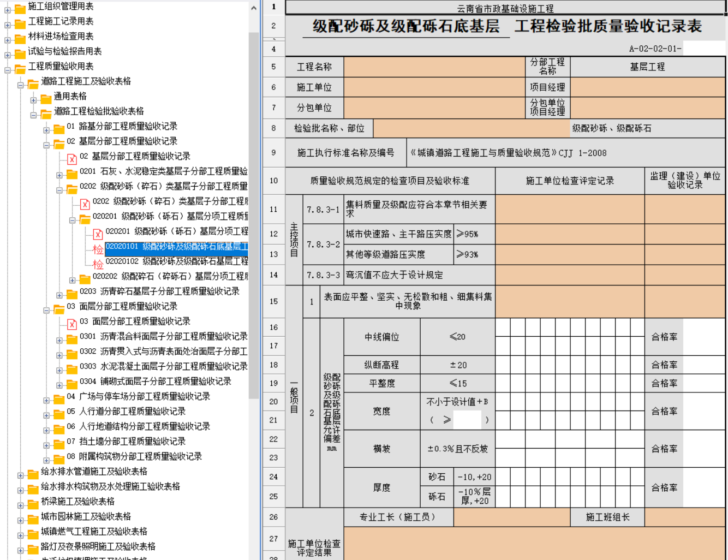
Task: Expand the 0203 沥青碎石基层 node
Action: (59, 295)
